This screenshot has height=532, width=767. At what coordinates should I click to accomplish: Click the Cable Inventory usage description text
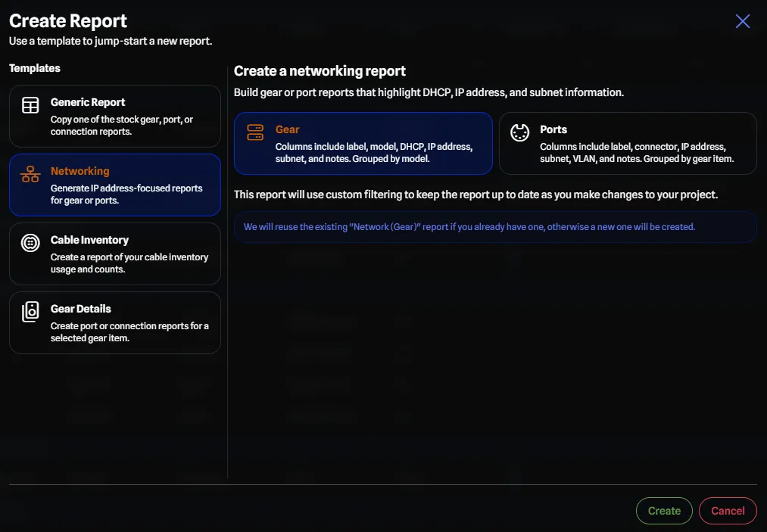[x=129, y=263]
